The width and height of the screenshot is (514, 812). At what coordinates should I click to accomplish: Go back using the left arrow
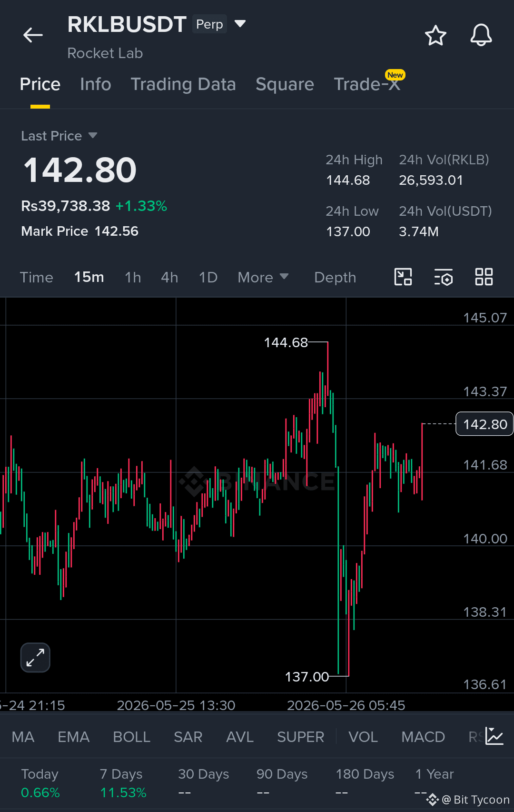[x=33, y=35]
